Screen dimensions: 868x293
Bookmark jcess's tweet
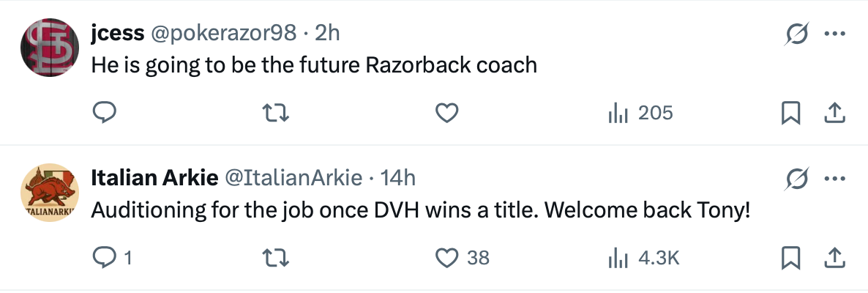coord(790,113)
